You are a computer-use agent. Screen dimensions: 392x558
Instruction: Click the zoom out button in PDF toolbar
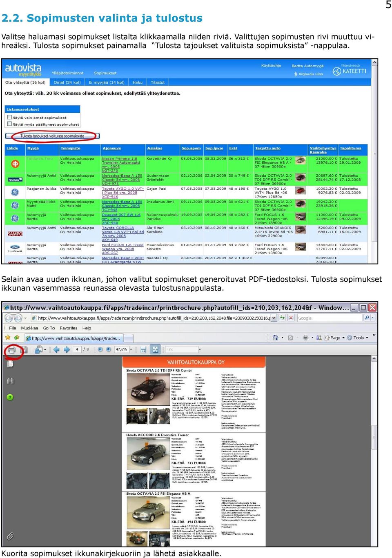(100, 349)
